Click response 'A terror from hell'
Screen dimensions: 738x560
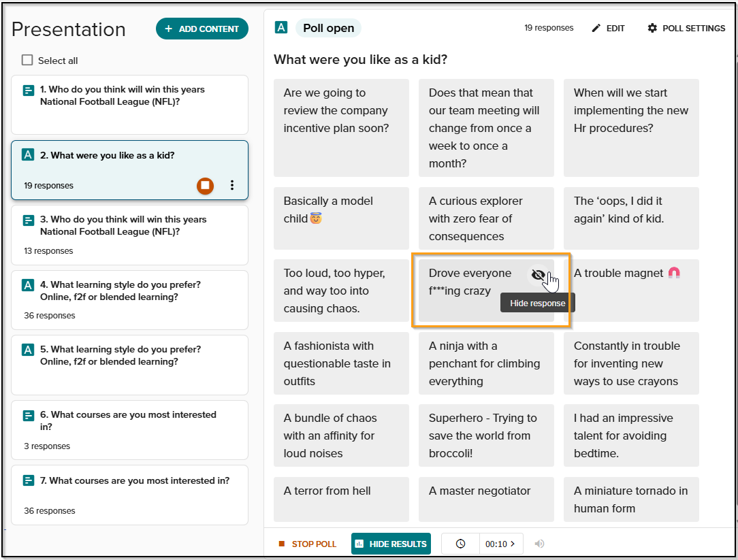pos(341,499)
